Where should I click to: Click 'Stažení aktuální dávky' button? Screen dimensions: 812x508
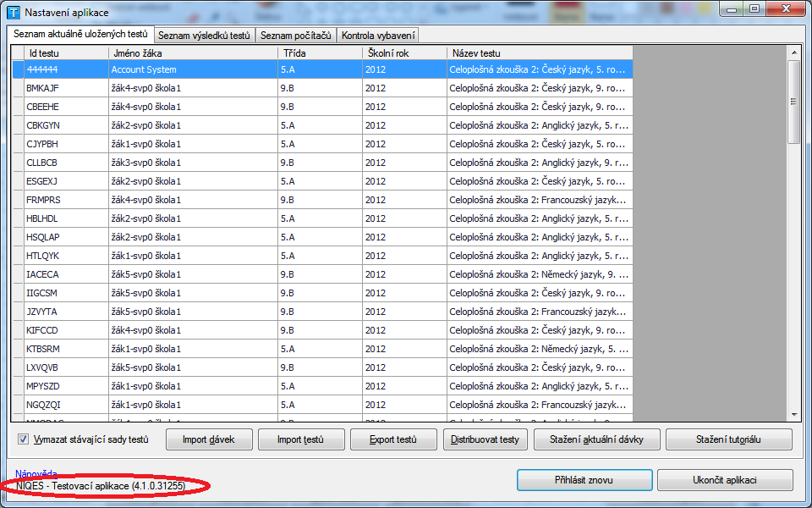point(596,439)
